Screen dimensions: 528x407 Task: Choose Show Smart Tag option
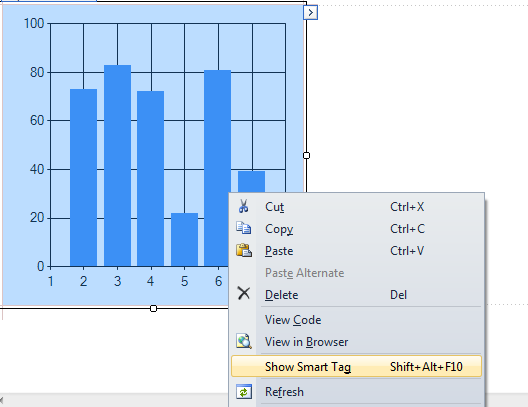[356, 367]
